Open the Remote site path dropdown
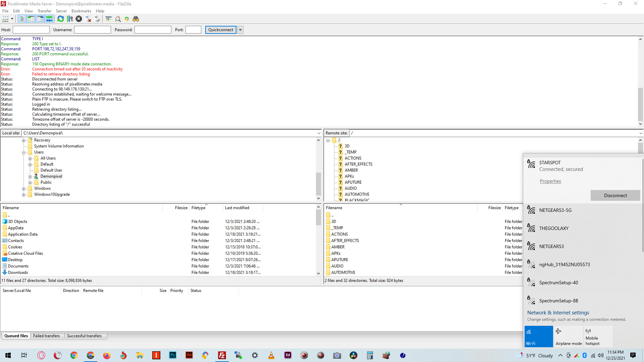 640,133
